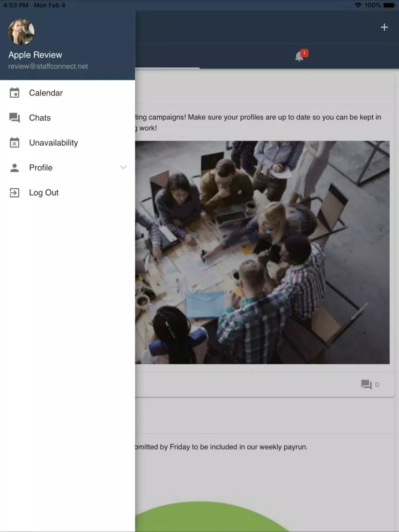The width and height of the screenshot is (399, 532).
Task: Tap the Apple Review profile avatar
Action: [x=21, y=31]
